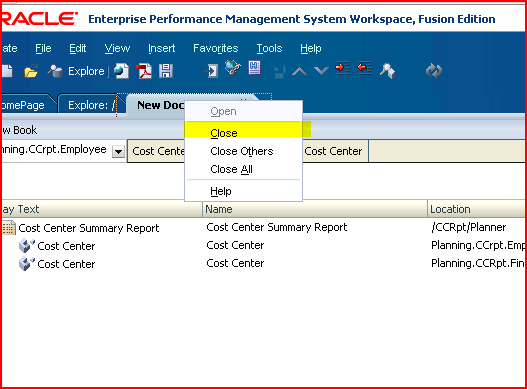This screenshot has height=389, width=527.
Task: Open the Tools menu
Action: 269,48
